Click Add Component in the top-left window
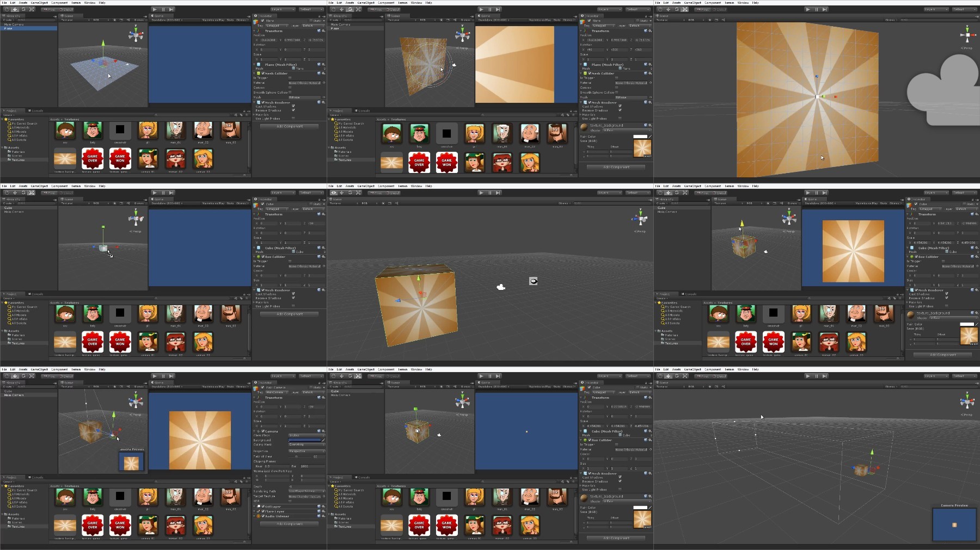 [x=289, y=126]
